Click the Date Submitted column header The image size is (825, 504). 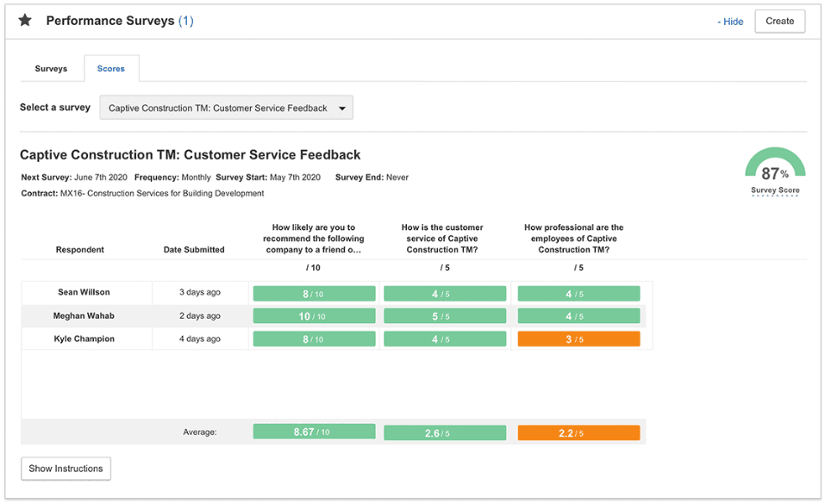point(194,250)
